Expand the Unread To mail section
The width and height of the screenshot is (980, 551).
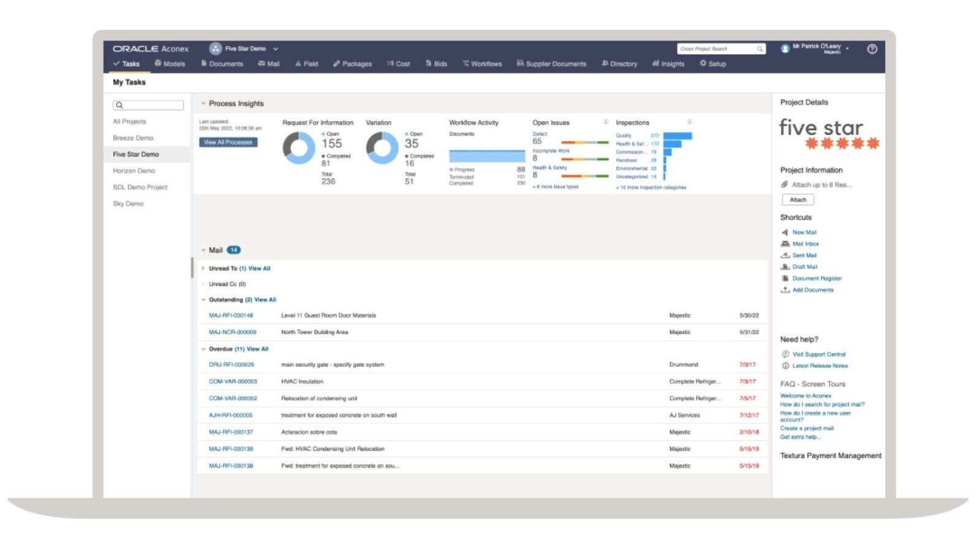[x=204, y=268]
